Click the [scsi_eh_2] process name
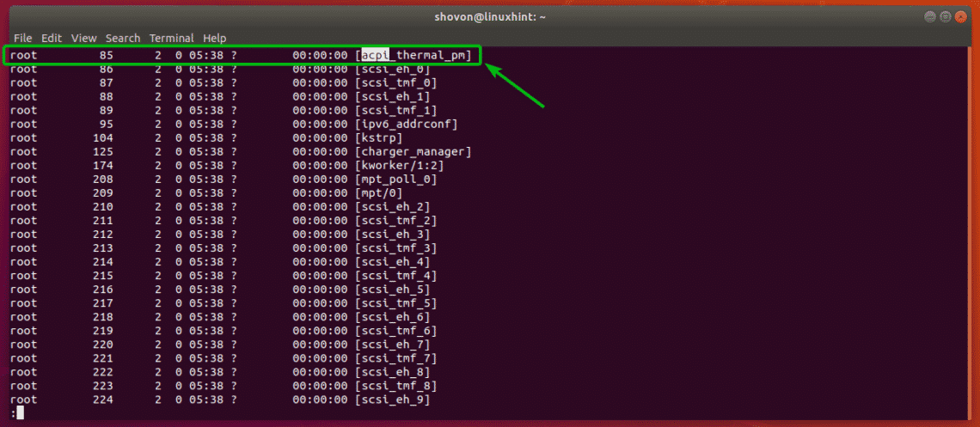This screenshot has width=980, height=427. pyautogui.click(x=392, y=207)
